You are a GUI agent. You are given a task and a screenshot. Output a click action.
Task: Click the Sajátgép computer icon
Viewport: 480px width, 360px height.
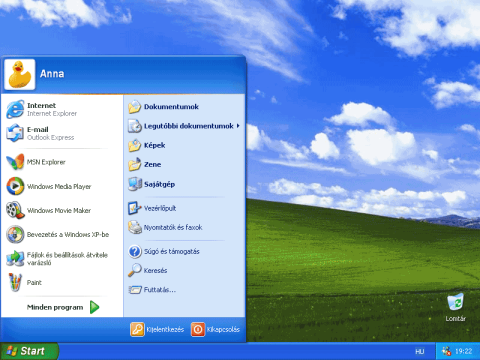[x=135, y=184]
